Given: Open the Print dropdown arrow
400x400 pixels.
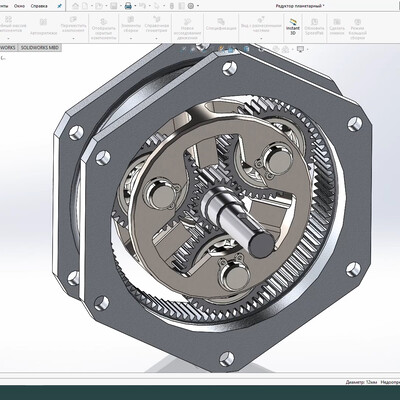Looking at the screenshot, I should tap(135, 6).
